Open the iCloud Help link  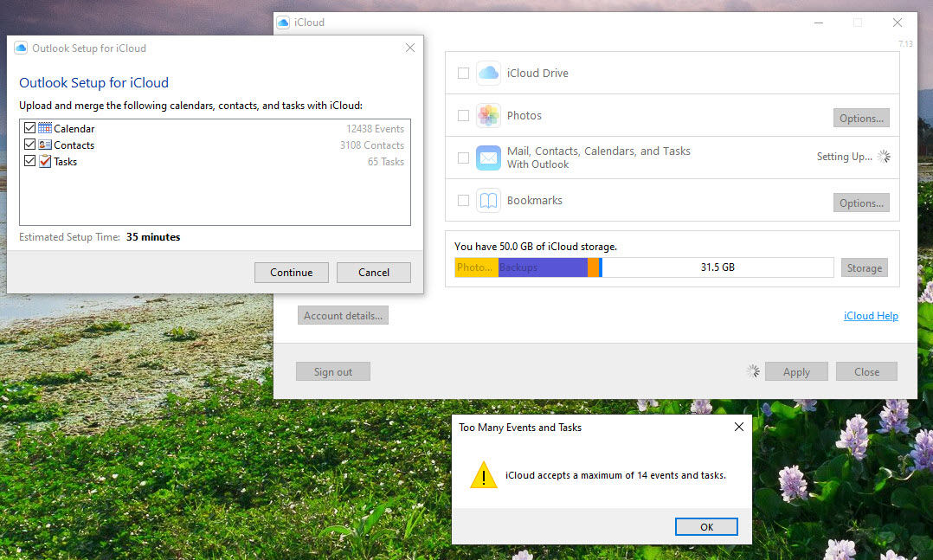coord(871,315)
